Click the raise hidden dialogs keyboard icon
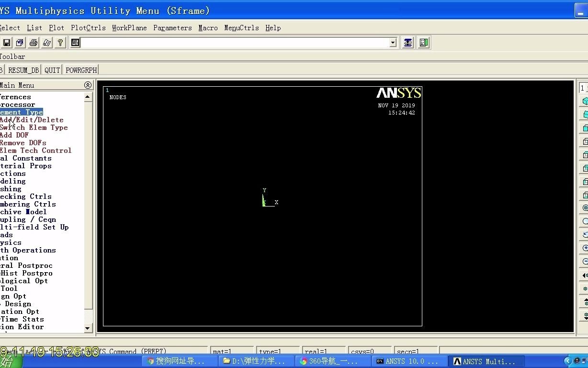 click(75, 43)
